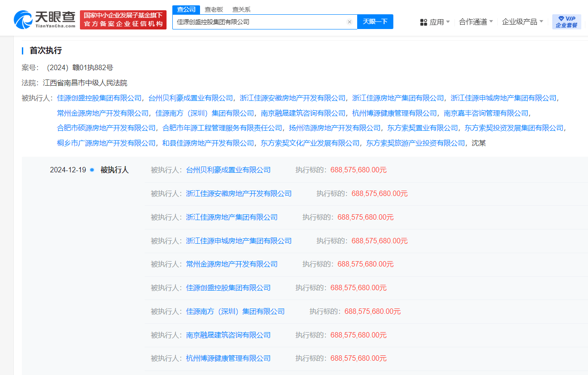Screen dimensions: 588x375
Task: Click the 天眼一下 search button
Action: [x=375, y=21]
